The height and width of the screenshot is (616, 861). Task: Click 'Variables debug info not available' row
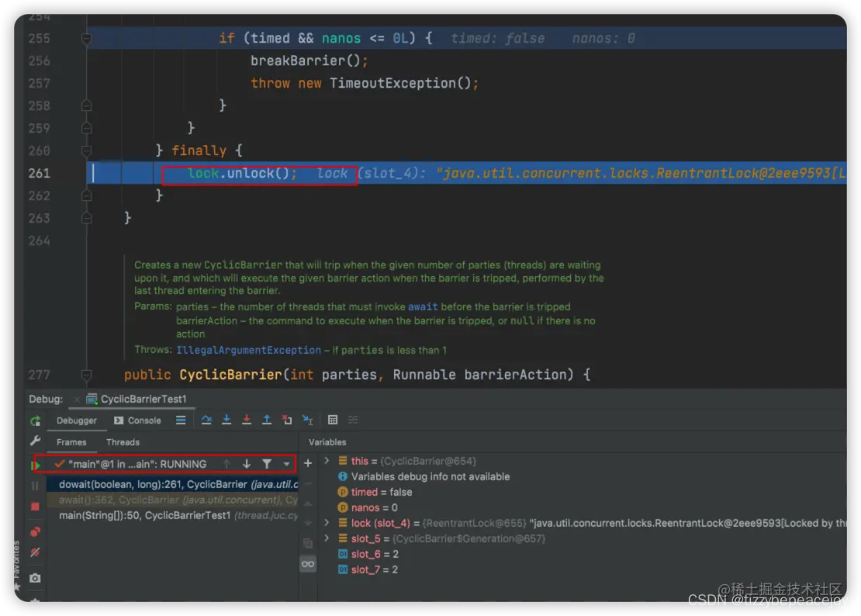[x=424, y=476]
